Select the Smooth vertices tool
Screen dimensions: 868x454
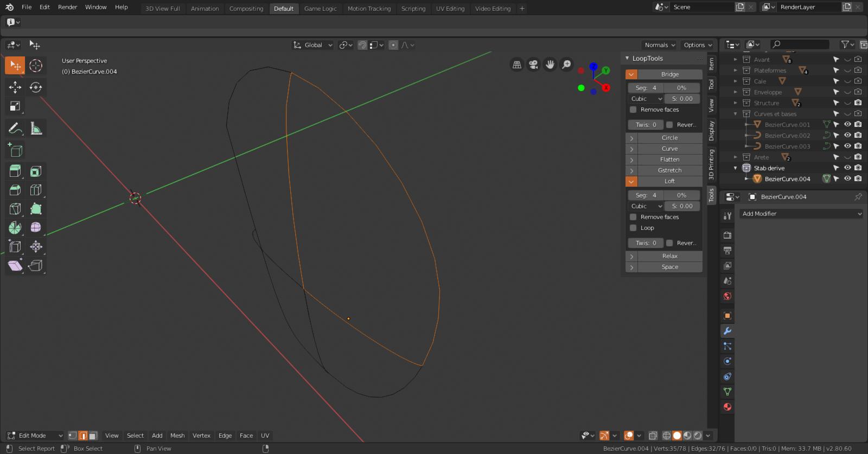[36, 227]
